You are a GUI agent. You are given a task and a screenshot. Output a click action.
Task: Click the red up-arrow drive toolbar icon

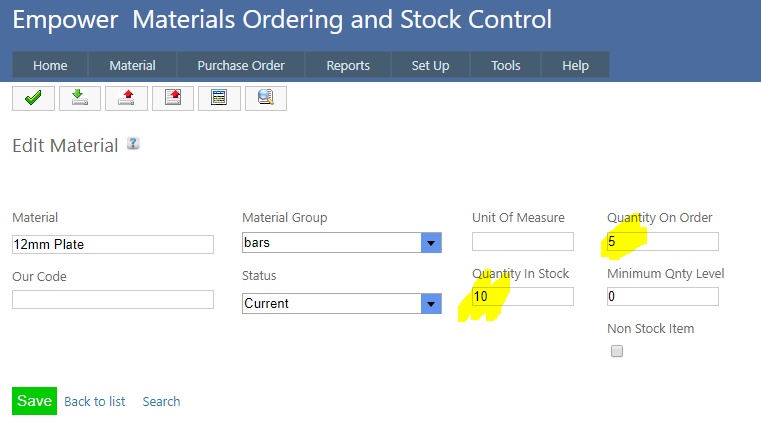pyautogui.click(x=126, y=97)
